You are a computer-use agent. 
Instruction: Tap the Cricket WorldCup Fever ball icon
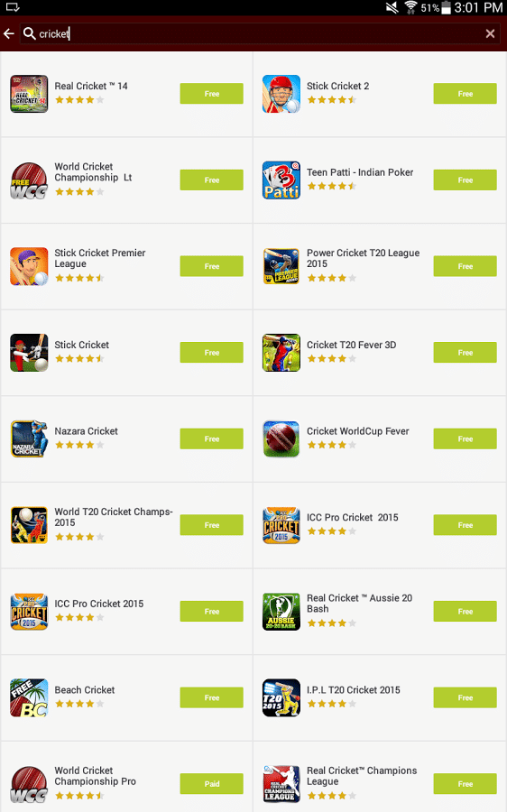click(281, 438)
